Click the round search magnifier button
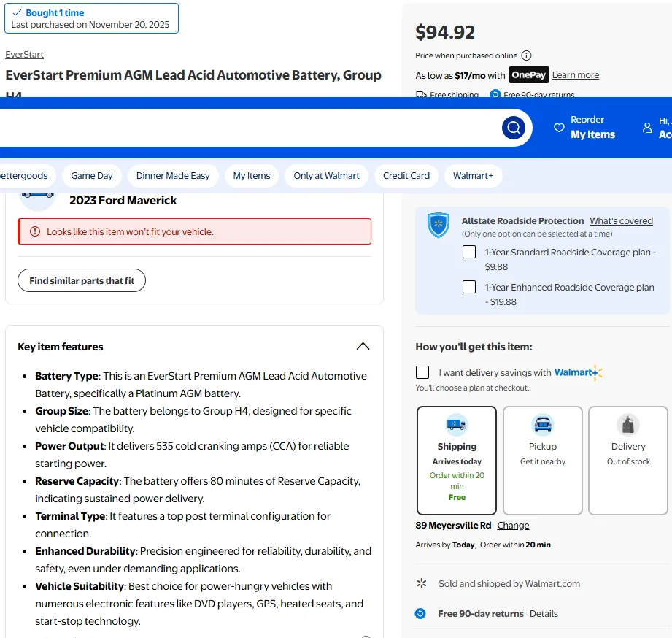The height and width of the screenshot is (638, 672). (514, 127)
